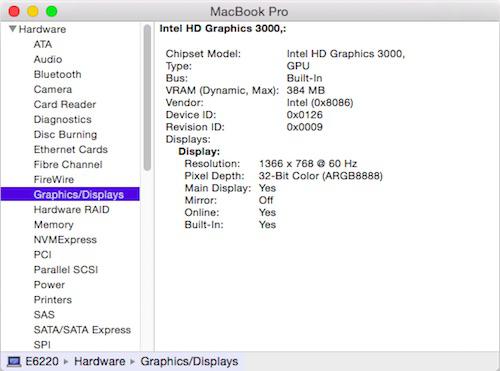Select SPI in the sidebar

point(42,345)
